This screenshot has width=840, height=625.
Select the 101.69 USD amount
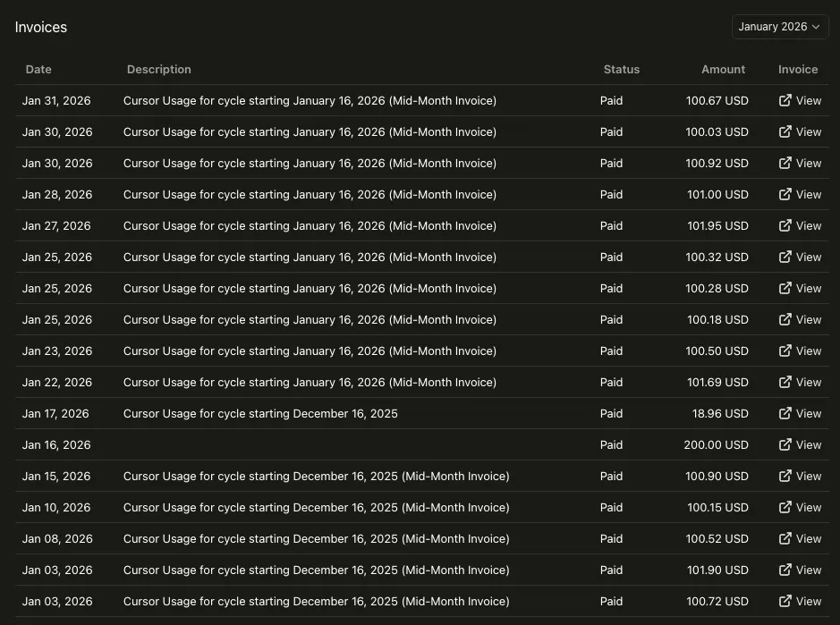point(717,383)
